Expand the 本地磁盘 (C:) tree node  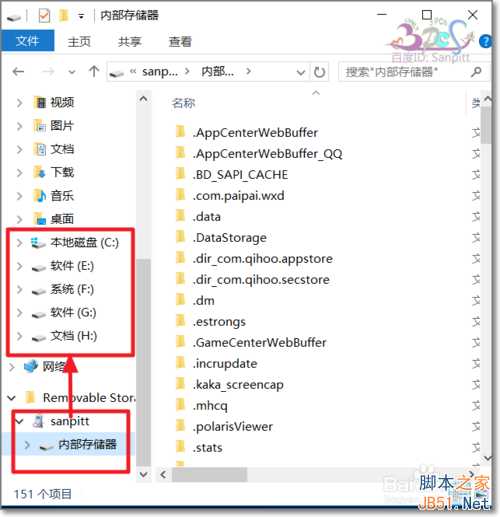tap(19, 243)
